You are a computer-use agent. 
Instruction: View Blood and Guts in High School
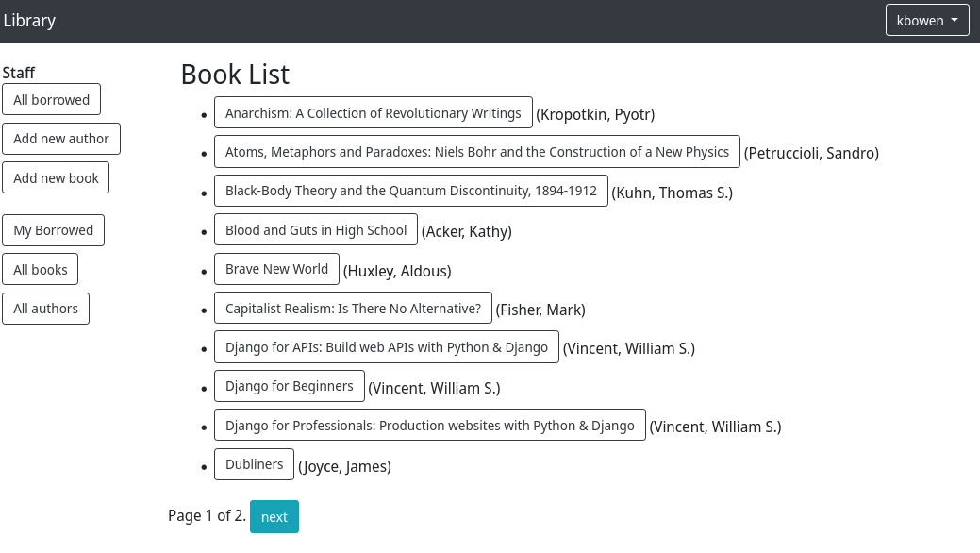tap(315, 230)
